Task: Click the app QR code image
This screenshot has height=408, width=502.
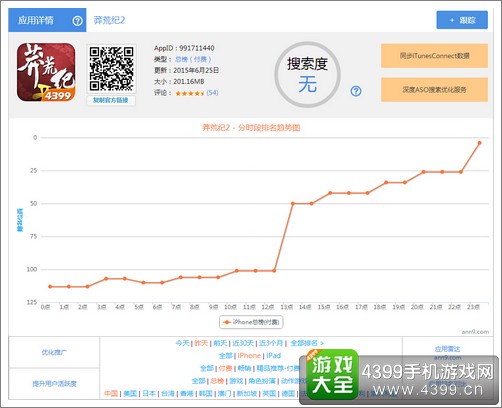Action: [111, 69]
